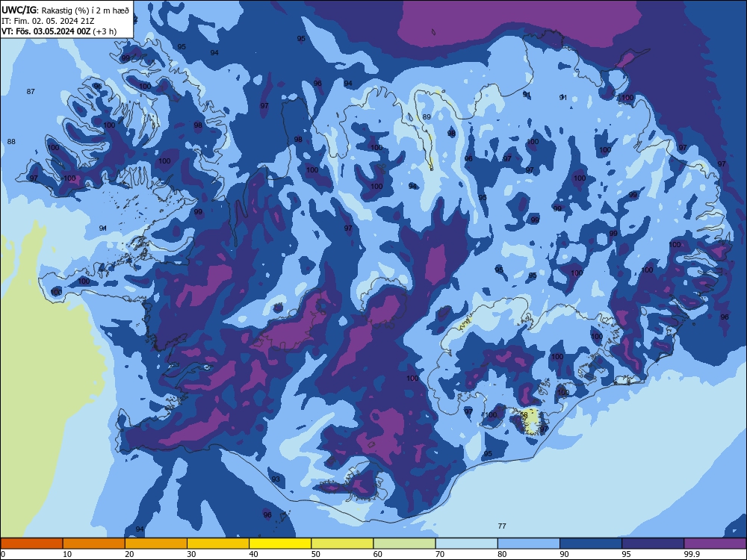Click the orange 10–20 legend swatch
Screen dimensions: 747x560
[94, 544]
